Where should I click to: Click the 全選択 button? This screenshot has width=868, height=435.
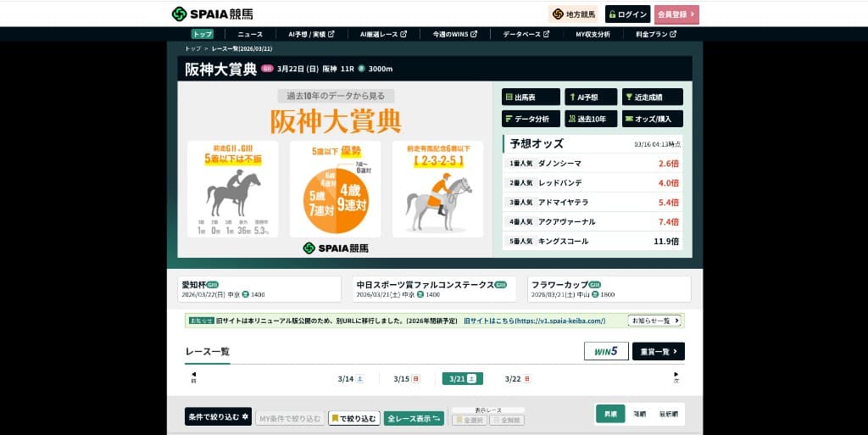(470, 420)
